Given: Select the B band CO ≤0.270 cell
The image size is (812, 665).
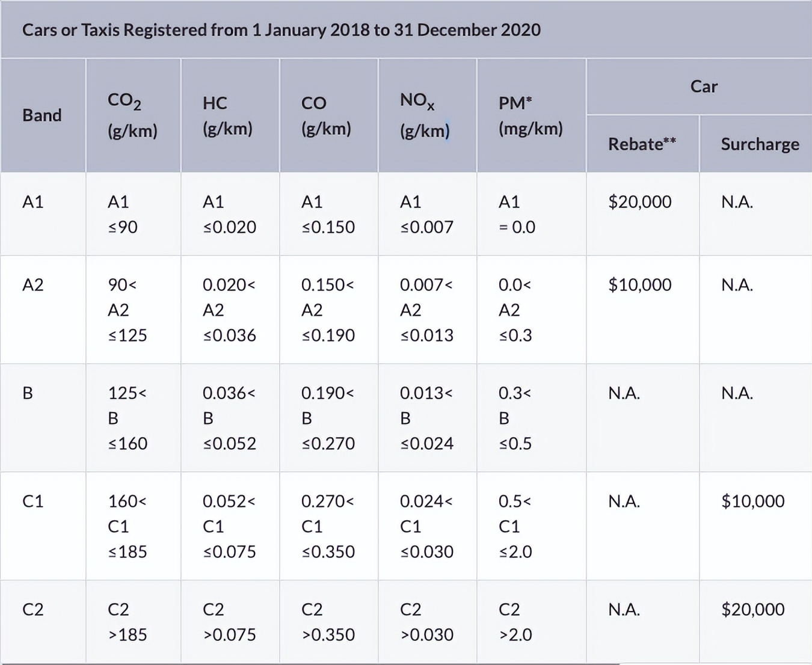Looking at the screenshot, I should [328, 418].
